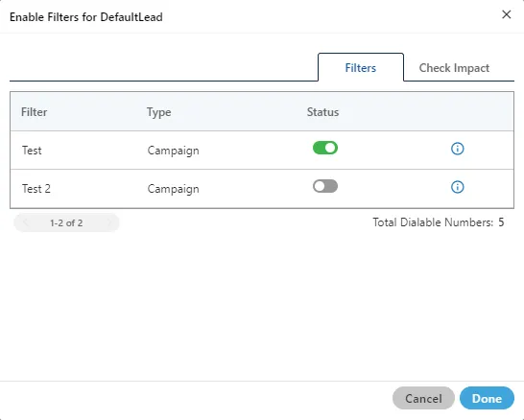Select the Test 2 filter name cell
This screenshot has width=524, height=420.
(x=36, y=189)
